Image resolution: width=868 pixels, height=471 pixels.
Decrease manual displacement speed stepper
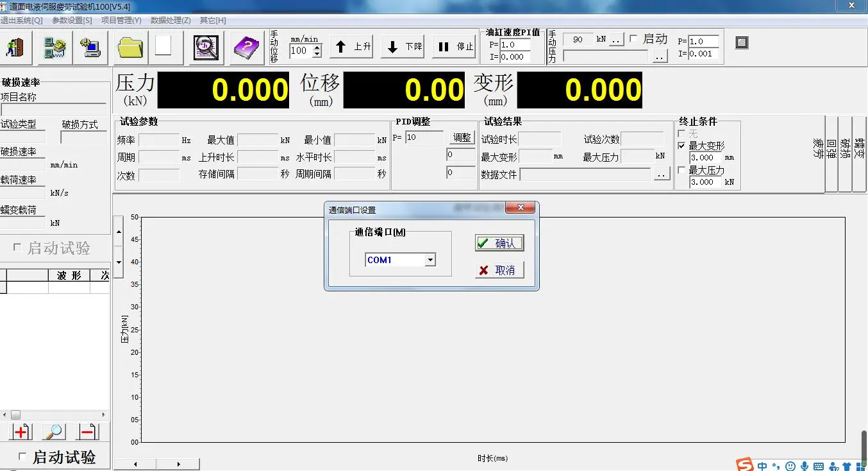(x=317, y=53)
